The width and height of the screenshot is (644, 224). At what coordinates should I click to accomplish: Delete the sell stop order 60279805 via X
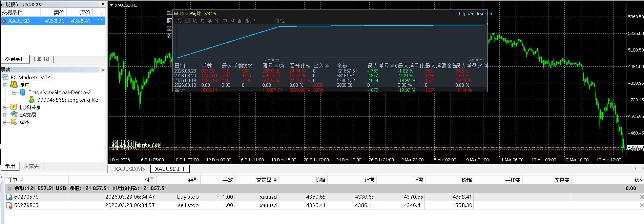[x=642, y=205]
